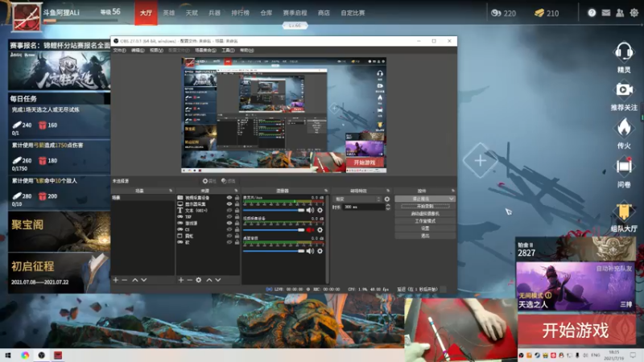The image size is (644, 362).
Task: Move scene down in OBS scenes toolbar
Action: point(144,280)
